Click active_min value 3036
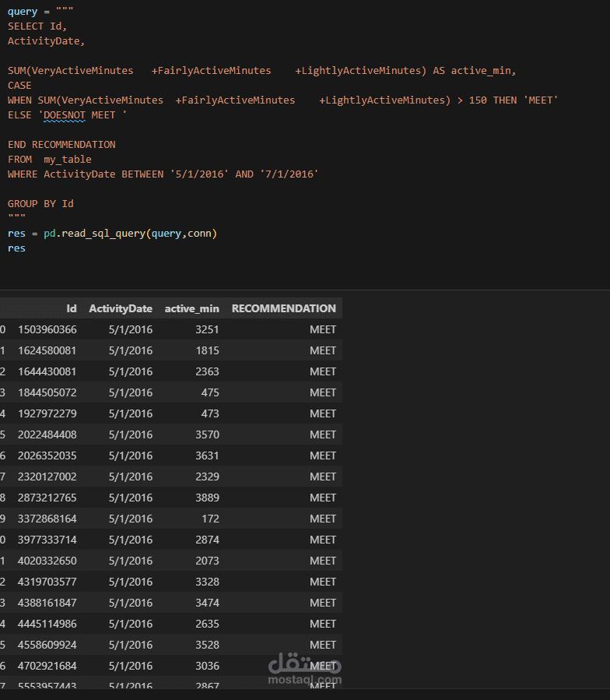Screen dimensions: 610x700 click(x=207, y=666)
